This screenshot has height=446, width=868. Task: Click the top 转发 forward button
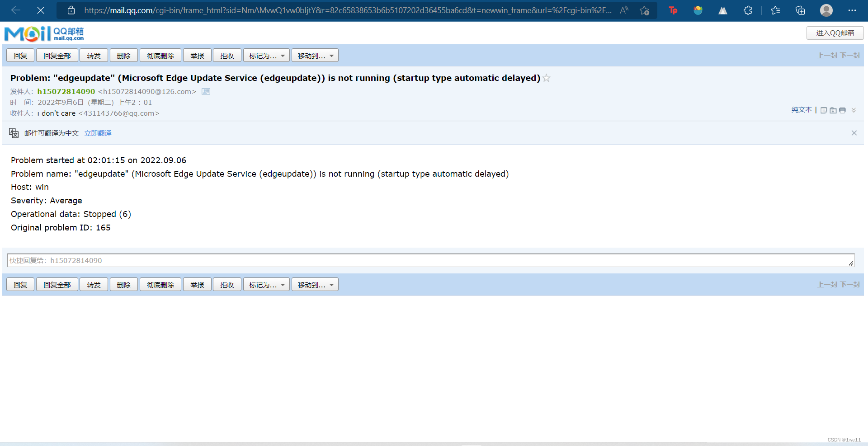pyautogui.click(x=94, y=56)
